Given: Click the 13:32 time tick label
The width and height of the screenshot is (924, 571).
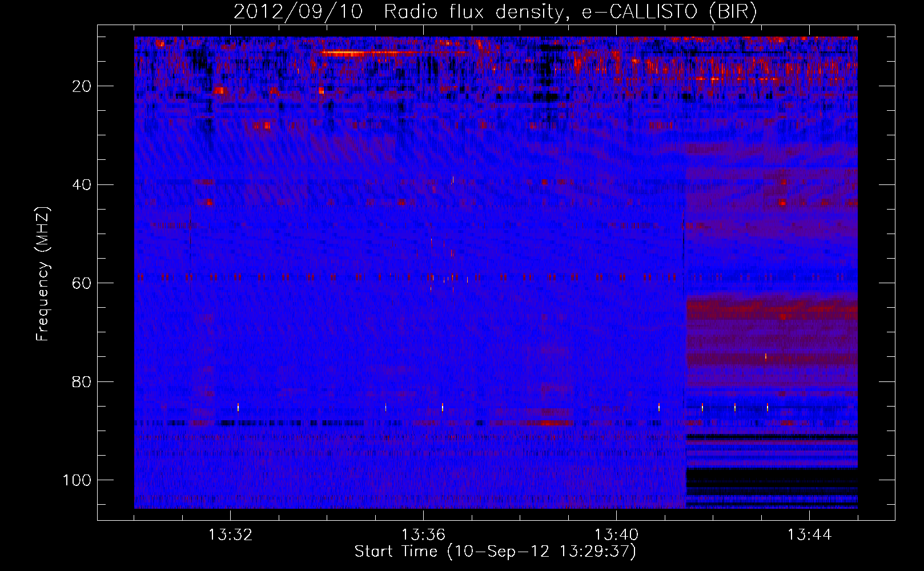Looking at the screenshot, I should coord(230,535).
